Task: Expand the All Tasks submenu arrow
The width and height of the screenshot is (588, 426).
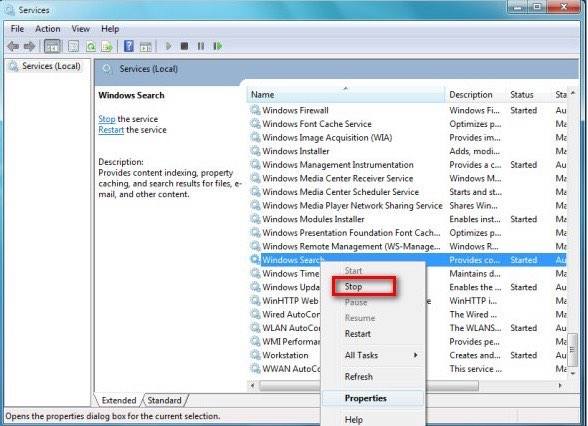Action: click(416, 355)
